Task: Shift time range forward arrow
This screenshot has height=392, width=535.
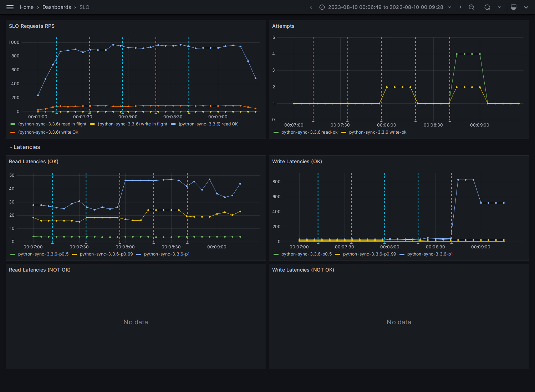Action: click(x=460, y=7)
